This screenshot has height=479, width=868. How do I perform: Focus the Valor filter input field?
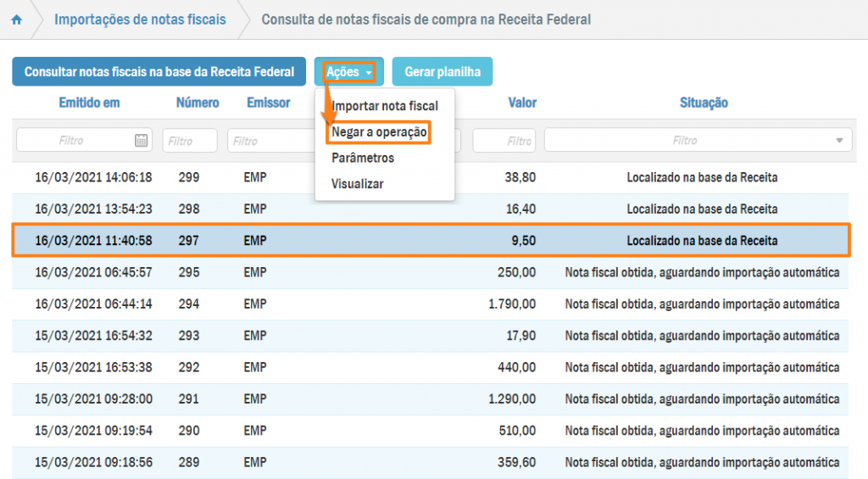(x=504, y=141)
